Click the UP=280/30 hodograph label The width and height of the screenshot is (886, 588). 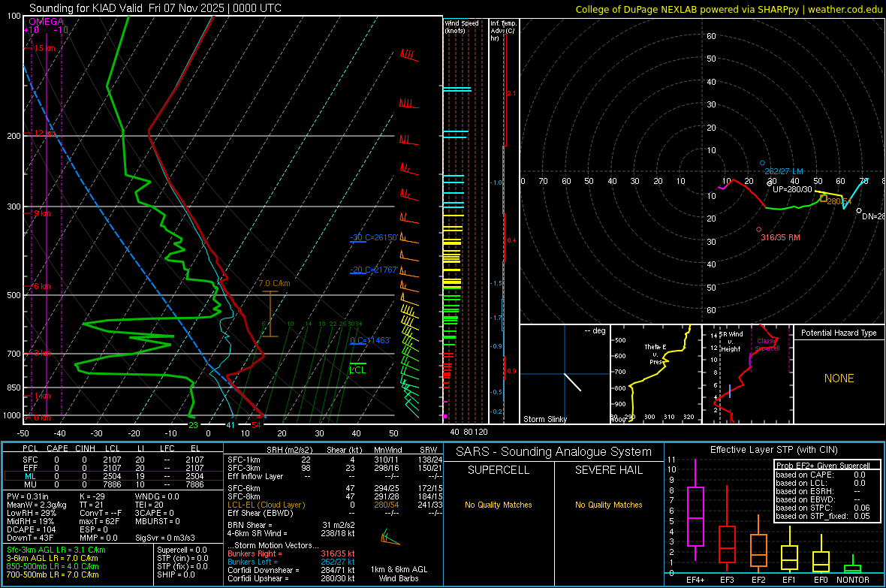pos(792,189)
